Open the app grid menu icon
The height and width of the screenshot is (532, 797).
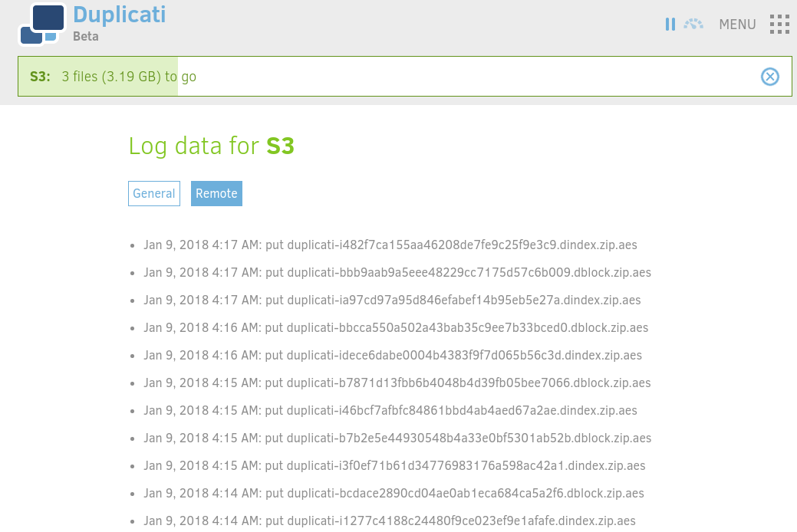[779, 24]
